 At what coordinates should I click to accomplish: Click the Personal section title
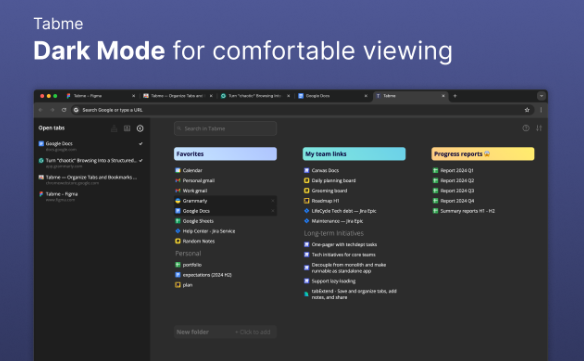coord(188,253)
